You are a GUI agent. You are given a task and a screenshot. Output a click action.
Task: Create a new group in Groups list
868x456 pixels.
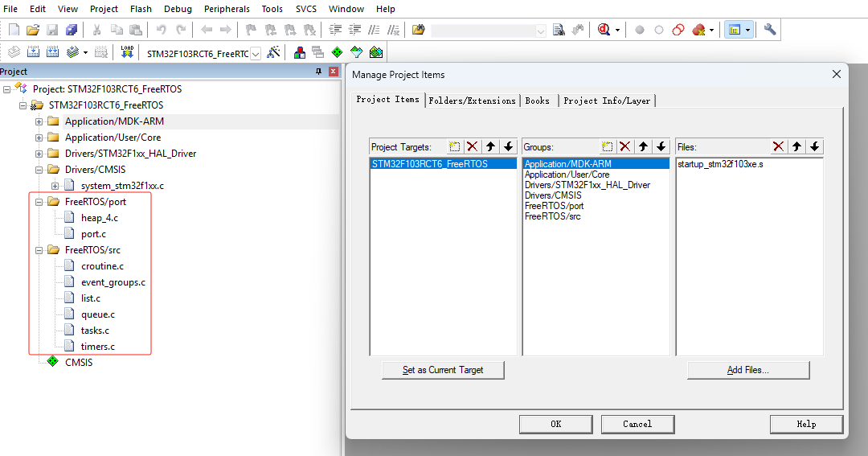[608, 147]
